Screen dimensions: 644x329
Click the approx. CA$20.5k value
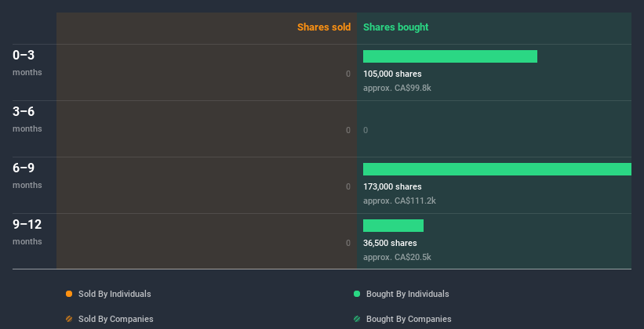(x=397, y=257)
